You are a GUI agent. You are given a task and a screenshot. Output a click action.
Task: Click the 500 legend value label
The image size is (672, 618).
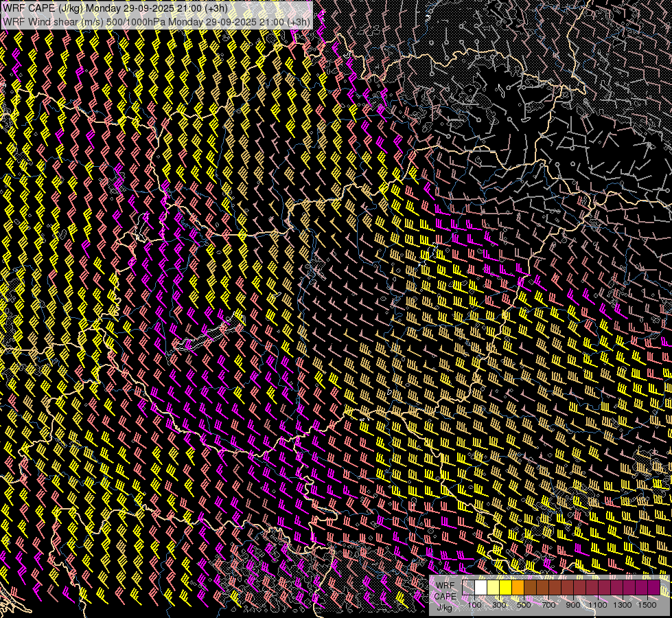pyautogui.click(x=524, y=605)
